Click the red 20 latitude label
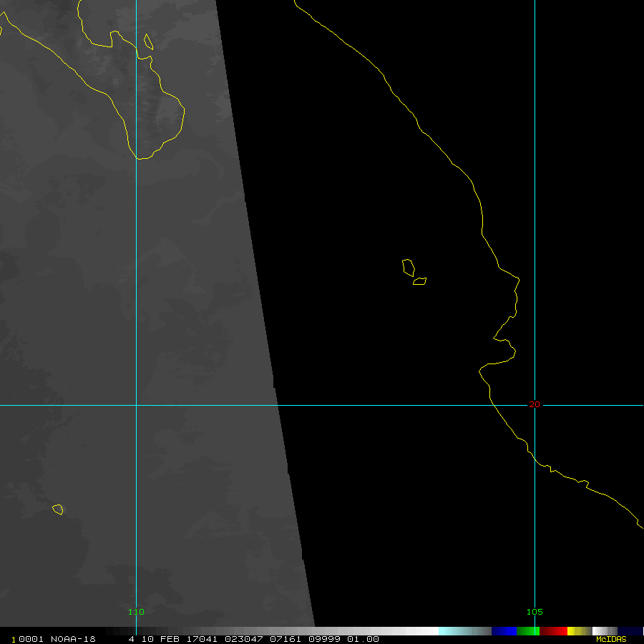Screen dimensions: 644x644 (x=534, y=404)
